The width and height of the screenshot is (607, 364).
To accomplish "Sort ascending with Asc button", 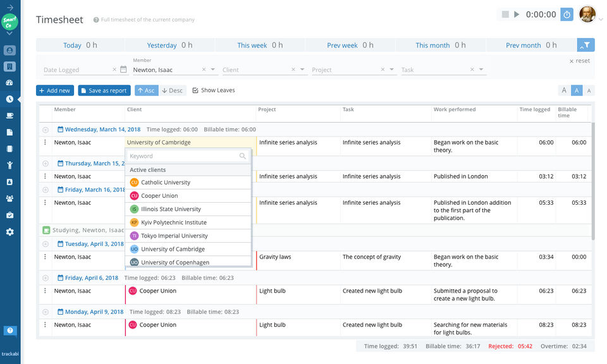I will pos(146,90).
